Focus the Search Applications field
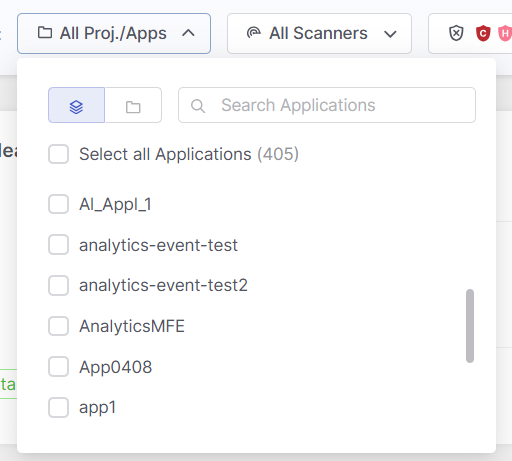512x461 pixels. pos(327,105)
